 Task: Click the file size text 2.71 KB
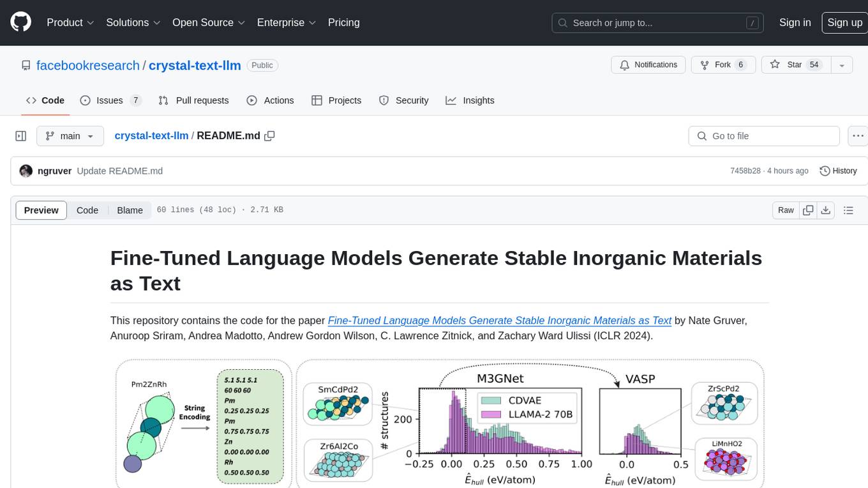[266, 210]
